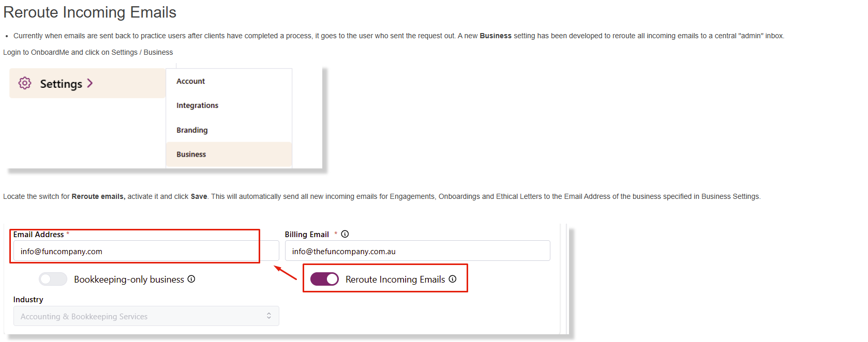Screen dimensions: 868x342
Task: Expand Settings using the chevron arrow
Action: (x=90, y=83)
